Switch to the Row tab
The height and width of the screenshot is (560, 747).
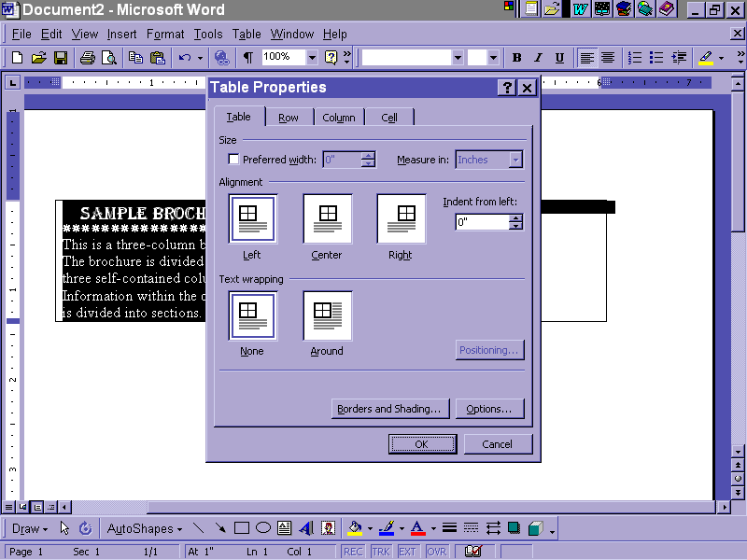click(289, 118)
